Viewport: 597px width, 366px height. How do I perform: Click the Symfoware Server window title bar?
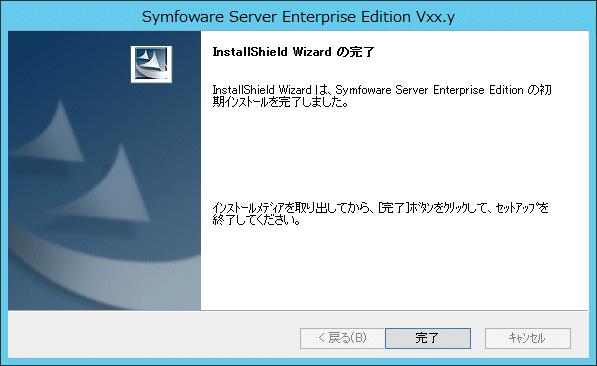[298, 16]
